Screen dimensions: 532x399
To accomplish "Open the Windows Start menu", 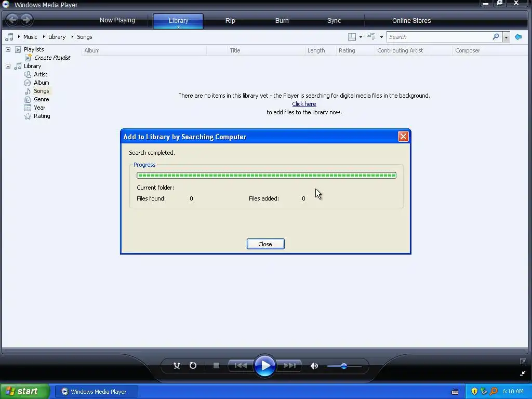I will 25,391.
